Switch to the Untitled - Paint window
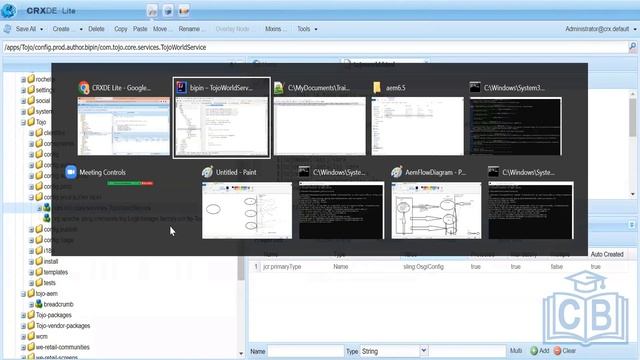The image size is (640, 360). tap(247, 202)
